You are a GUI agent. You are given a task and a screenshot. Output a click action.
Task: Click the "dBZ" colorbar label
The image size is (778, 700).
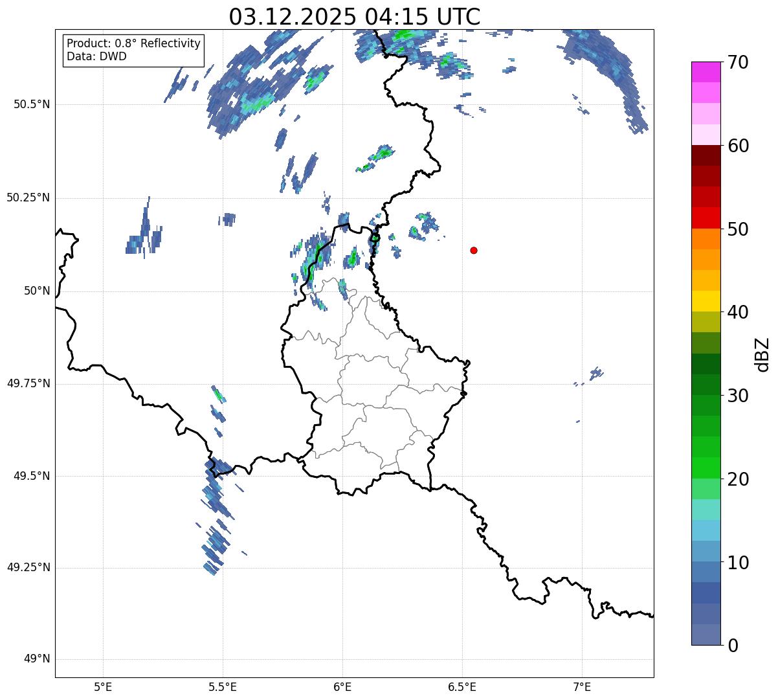tap(762, 354)
